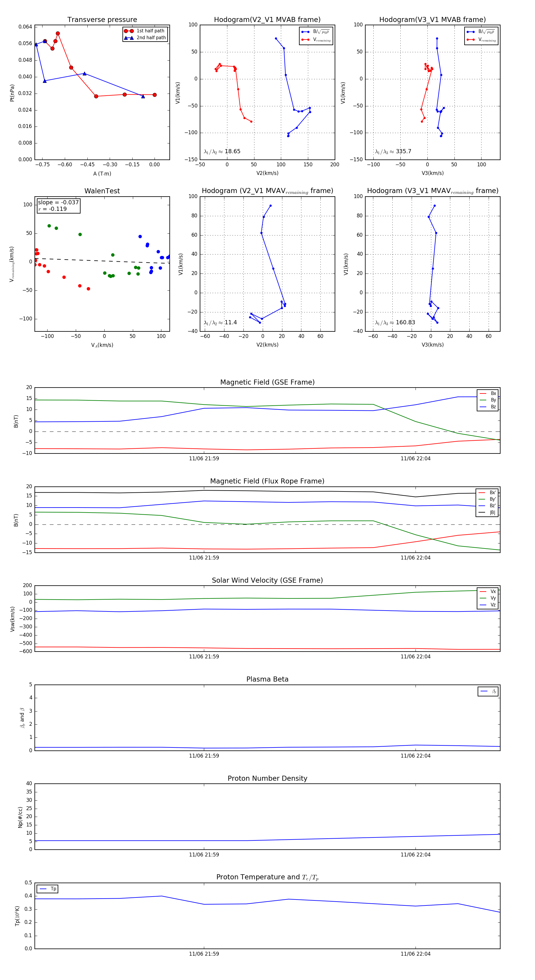Image resolution: width=535 pixels, height=980 pixels.
Task: Click the 'WalenTest' plot title
Action: point(102,191)
